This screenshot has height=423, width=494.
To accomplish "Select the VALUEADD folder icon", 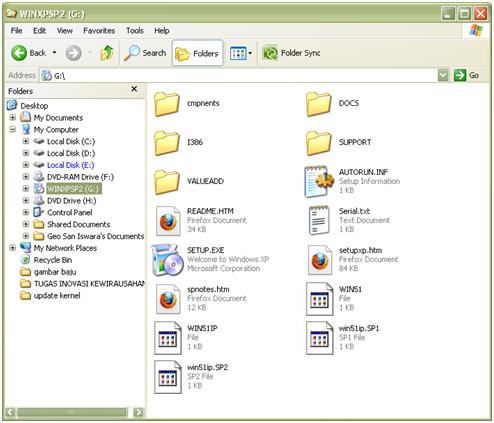I will [167, 182].
